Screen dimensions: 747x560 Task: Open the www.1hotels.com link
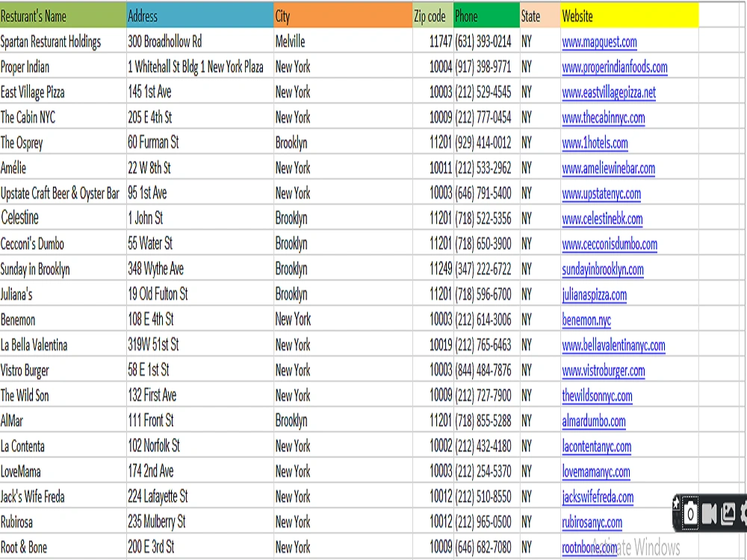(595, 143)
